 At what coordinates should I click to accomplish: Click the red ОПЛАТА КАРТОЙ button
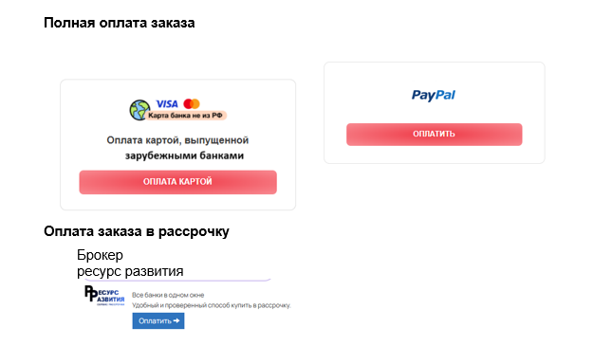178,182
